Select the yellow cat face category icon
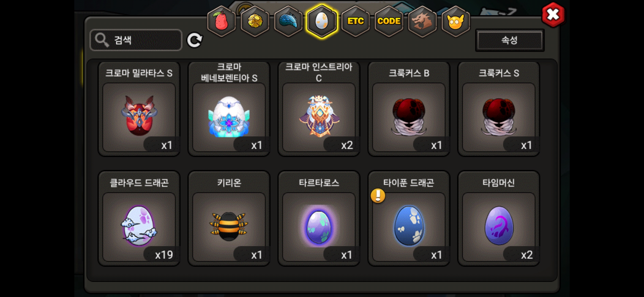Screen dimensions: 644x297 coord(455,21)
